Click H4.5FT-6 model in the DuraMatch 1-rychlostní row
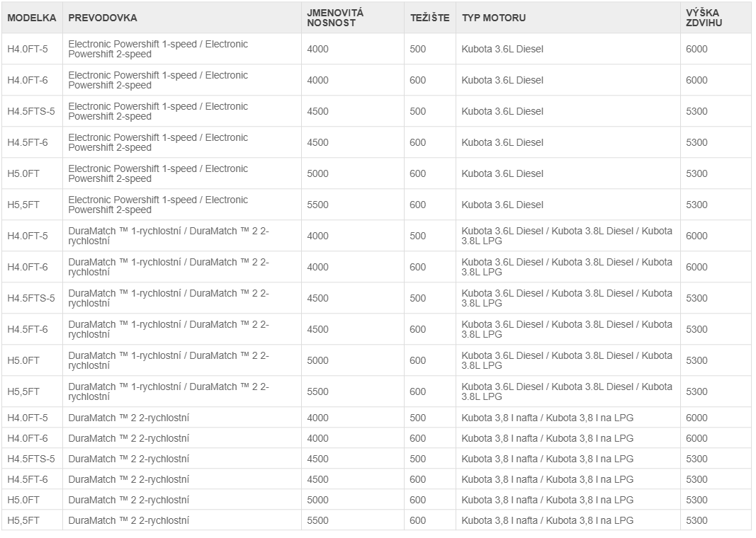This screenshot has width=756, height=538. coord(28,329)
